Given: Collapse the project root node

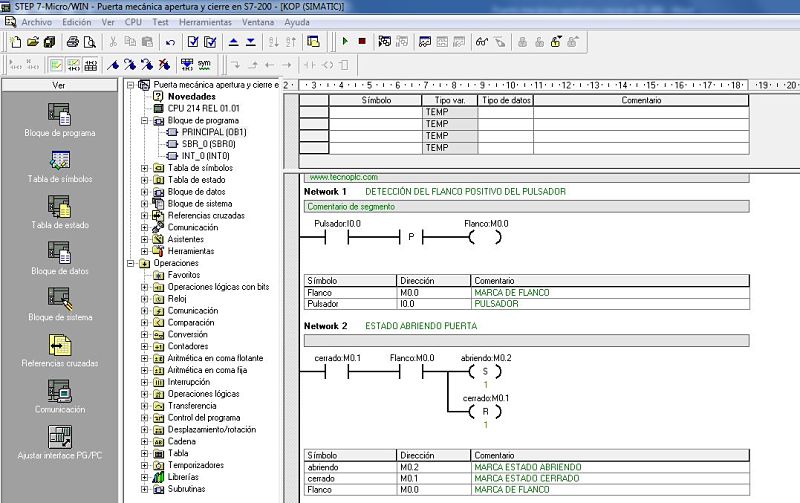Looking at the screenshot, I should [x=131, y=85].
